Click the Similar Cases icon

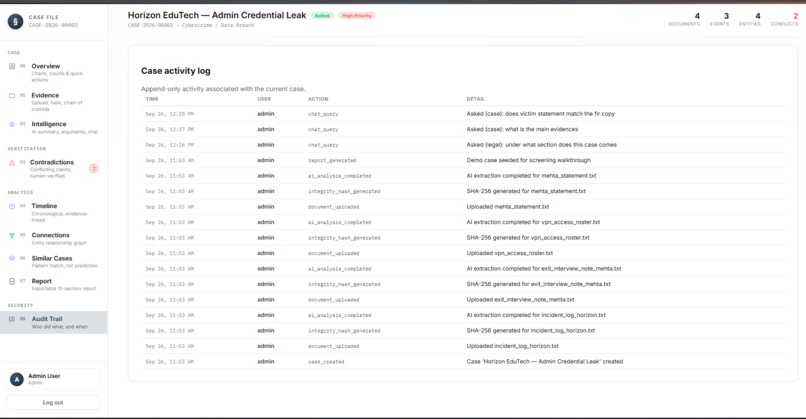coord(12,259)
